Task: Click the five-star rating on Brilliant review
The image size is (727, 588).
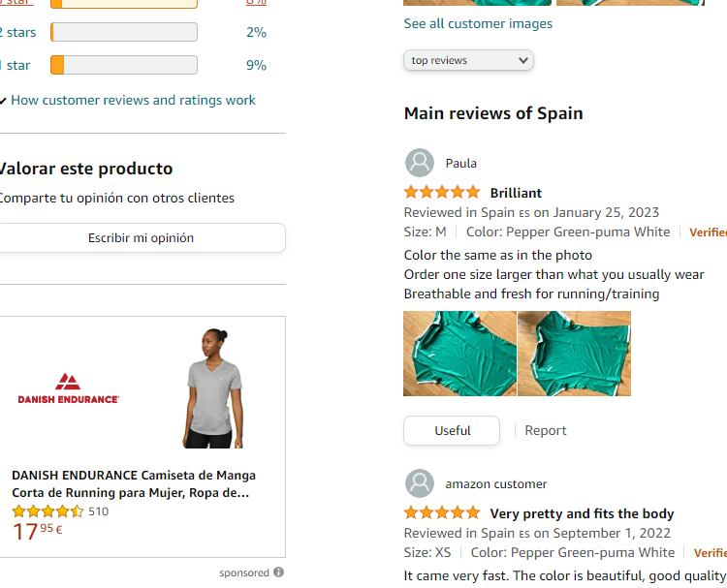Action: pos(442,193)
